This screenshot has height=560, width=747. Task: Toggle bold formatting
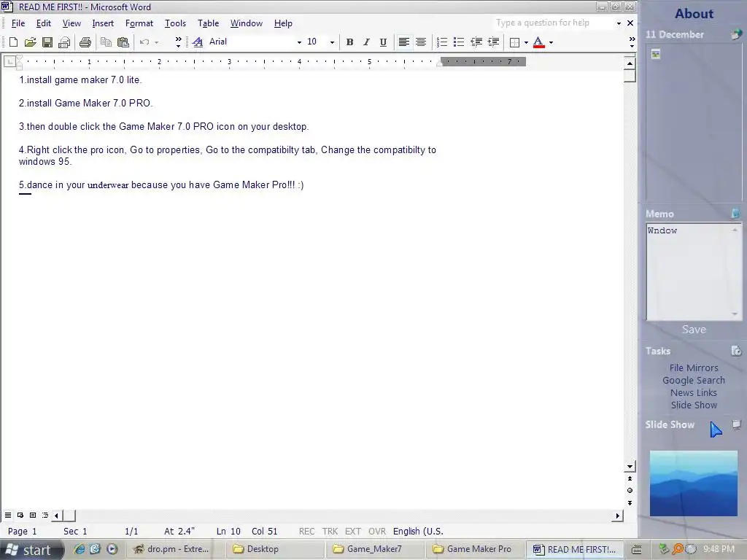[x=349, y=42]
